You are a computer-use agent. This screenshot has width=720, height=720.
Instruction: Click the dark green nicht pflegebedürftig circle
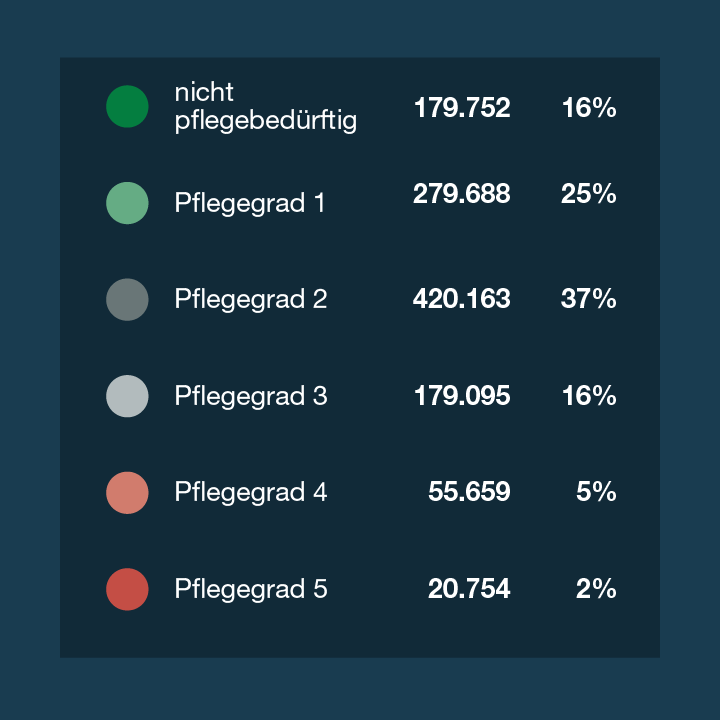pos(127,107)
